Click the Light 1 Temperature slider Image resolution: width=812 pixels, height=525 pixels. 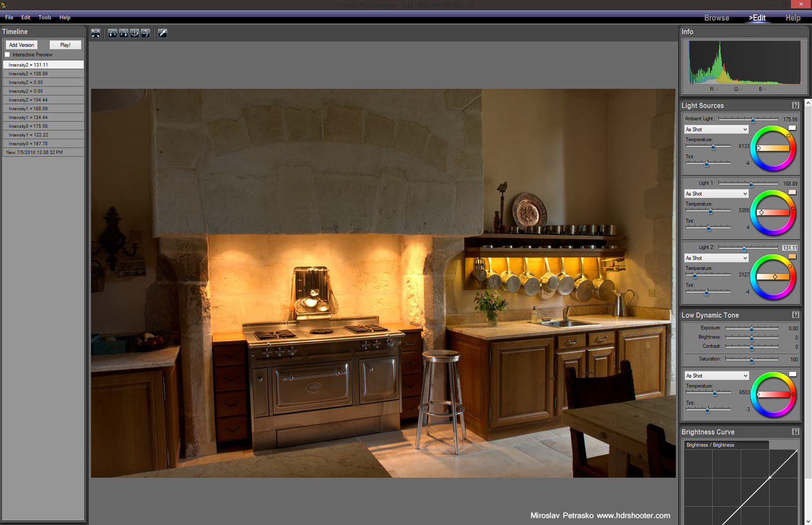pyautogui.click(x=708, y=210)
